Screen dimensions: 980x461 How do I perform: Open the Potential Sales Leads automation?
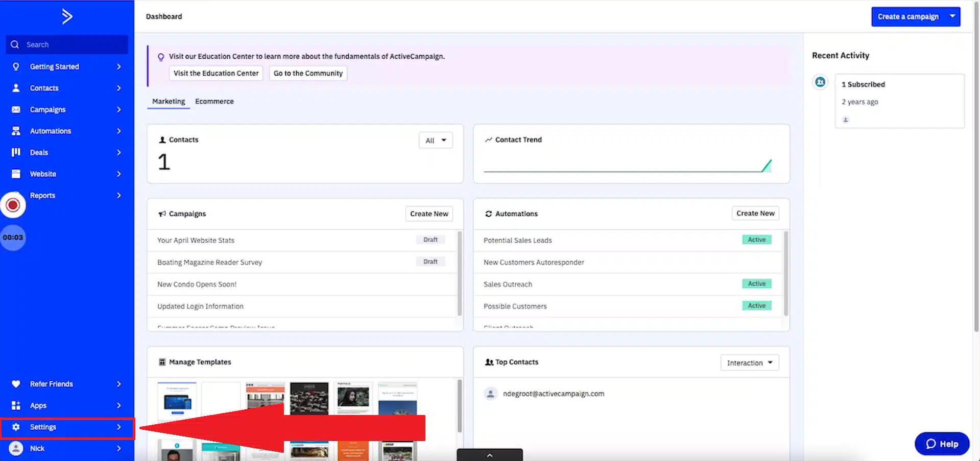click(517, 240)
